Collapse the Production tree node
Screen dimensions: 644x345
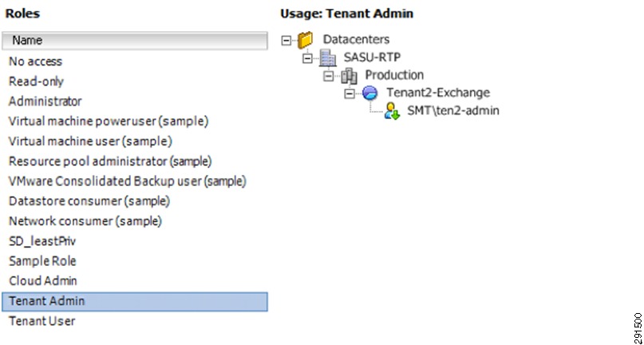(329, 75)
